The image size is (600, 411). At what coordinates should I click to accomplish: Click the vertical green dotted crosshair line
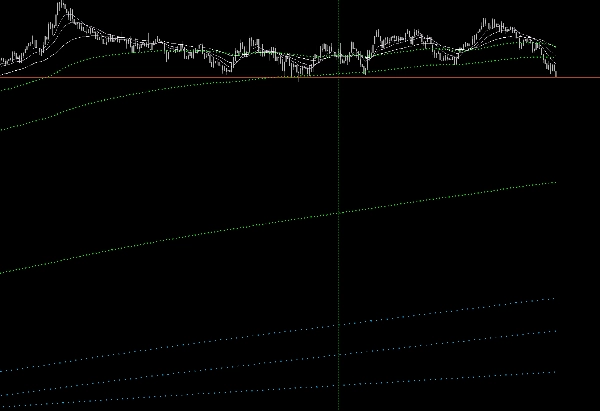(339, 150)
